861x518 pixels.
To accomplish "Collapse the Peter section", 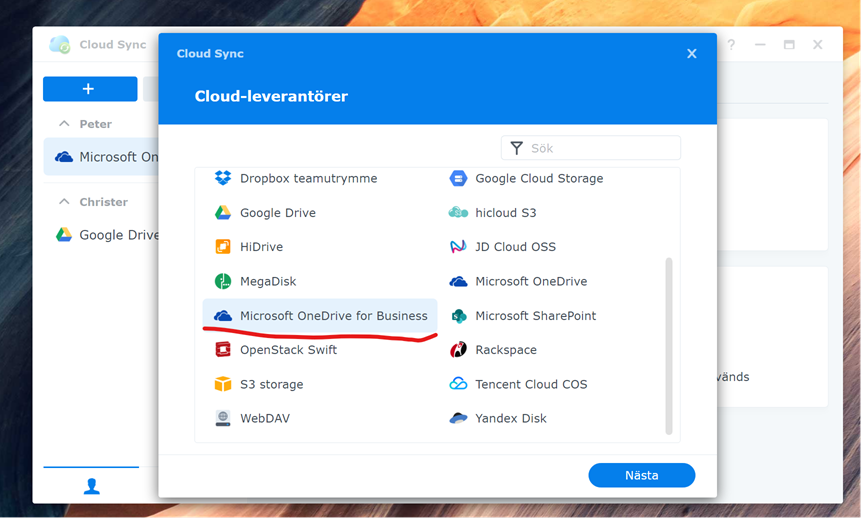I will (64, 124).
